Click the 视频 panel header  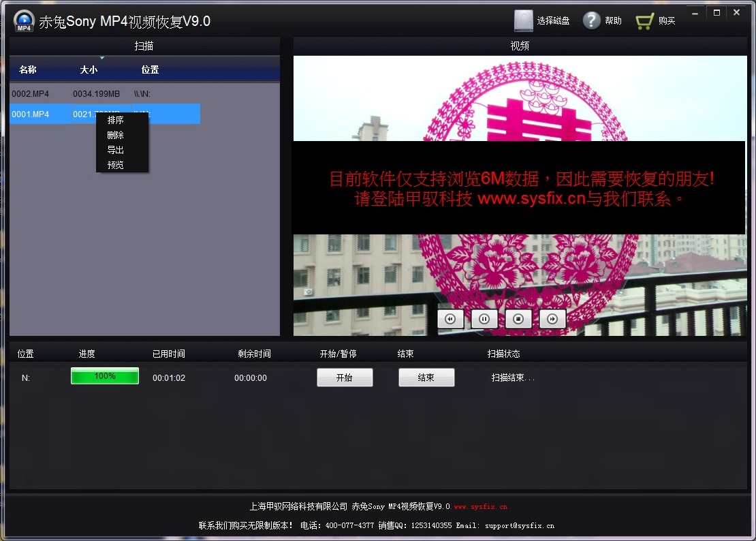point(520,46)
